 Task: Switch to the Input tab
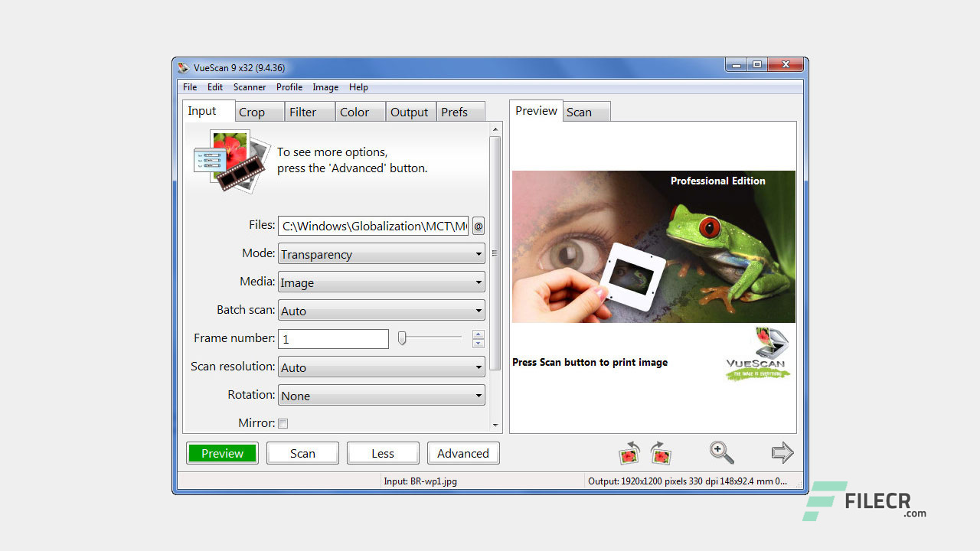pyautogui.click(x=208, y=111)
